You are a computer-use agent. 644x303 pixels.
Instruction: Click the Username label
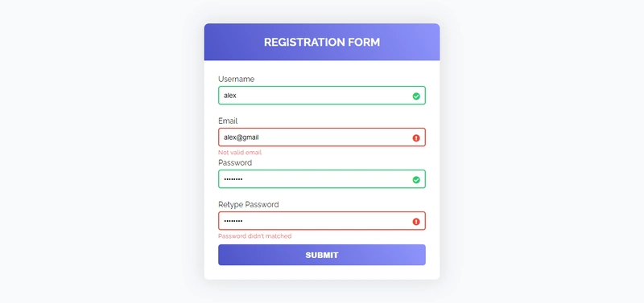point(236,79)
